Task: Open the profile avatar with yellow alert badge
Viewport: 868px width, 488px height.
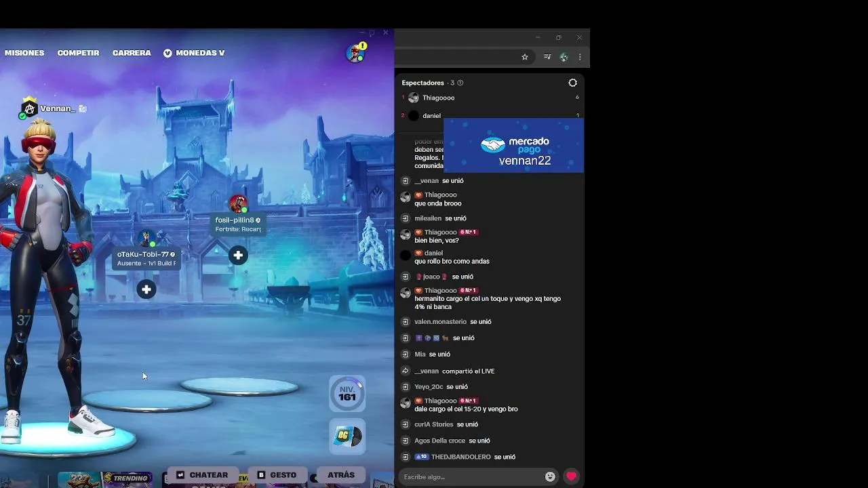Action: [356, 53]
